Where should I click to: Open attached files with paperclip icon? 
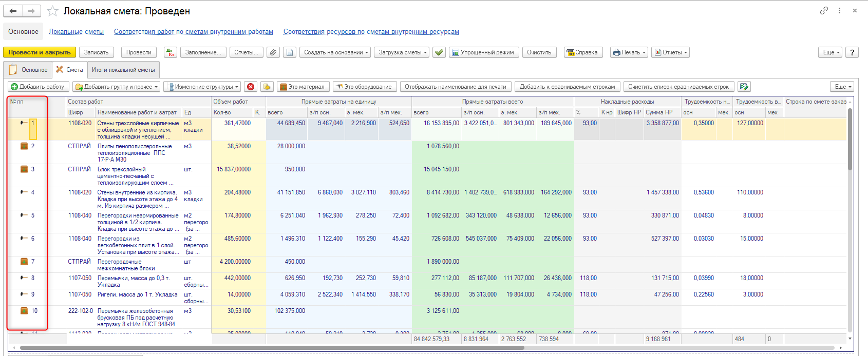273,52
